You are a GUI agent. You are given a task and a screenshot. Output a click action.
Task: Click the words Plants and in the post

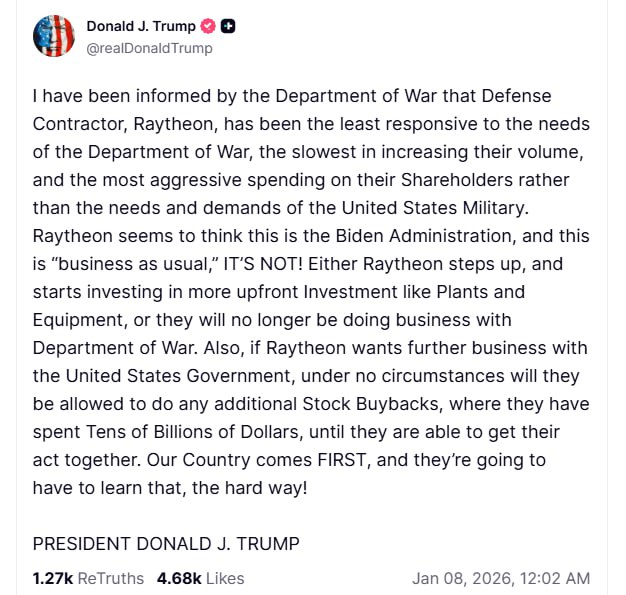tap(477, 292)
